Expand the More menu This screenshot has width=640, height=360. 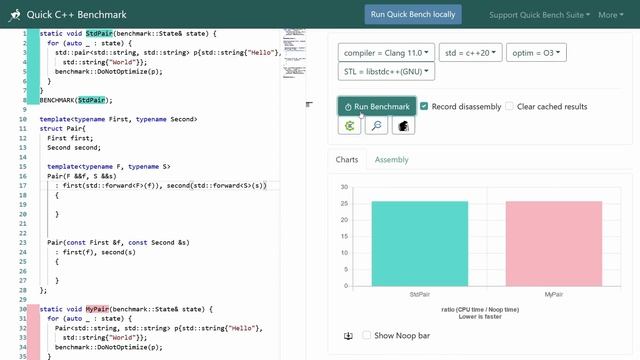pos(611,15)
